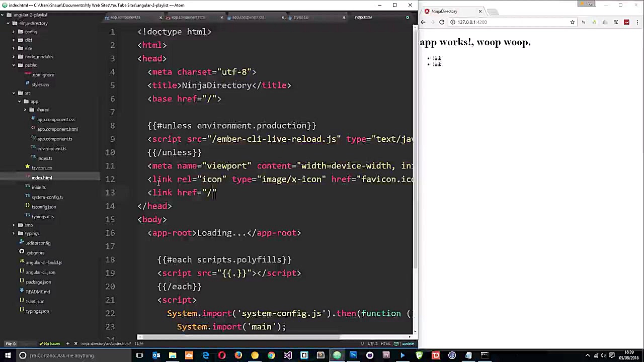
Task: Reload the page in Chrome
Action: 442,22
